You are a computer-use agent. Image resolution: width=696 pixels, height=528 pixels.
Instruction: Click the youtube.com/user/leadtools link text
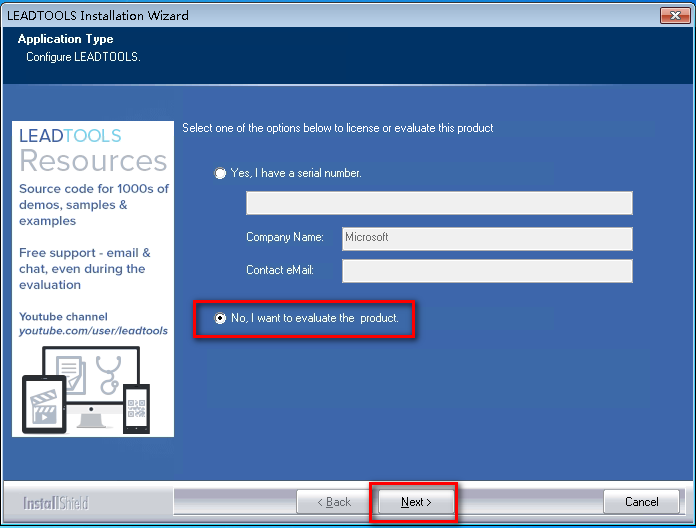click(x=93, y=331)
